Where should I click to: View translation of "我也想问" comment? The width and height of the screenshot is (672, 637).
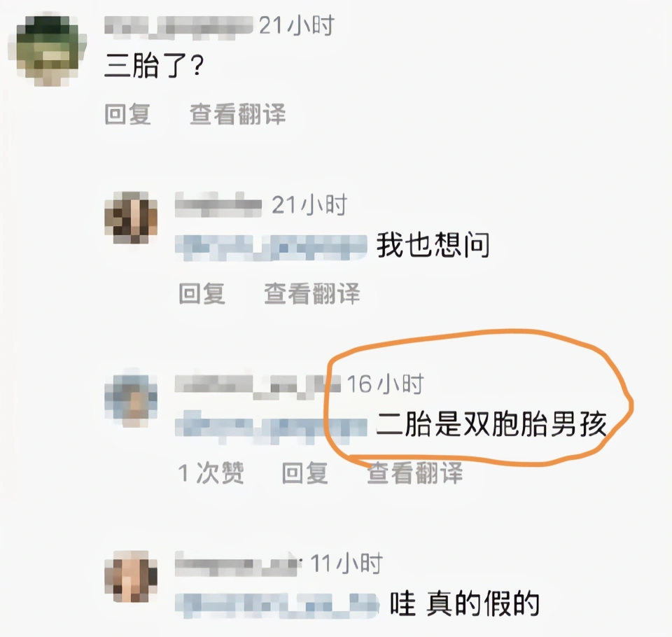(312, 293)
